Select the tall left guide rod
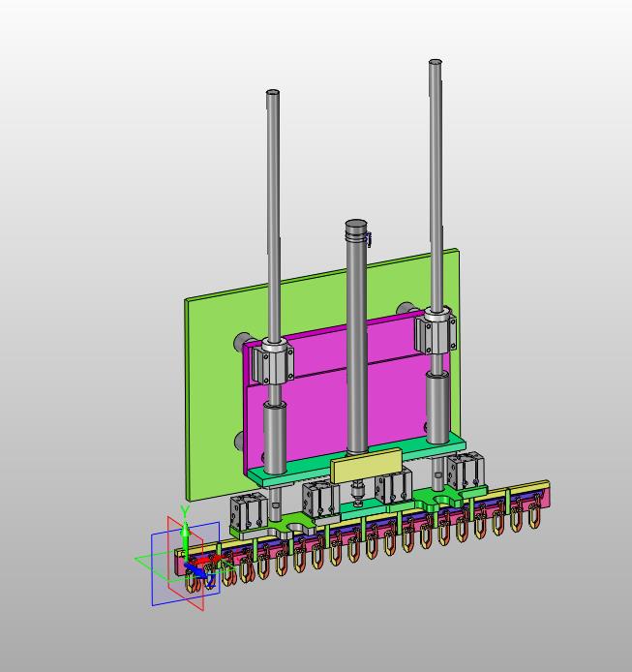Screen dimensions: 632x672 pyautogui.click(x=273, y=214)
